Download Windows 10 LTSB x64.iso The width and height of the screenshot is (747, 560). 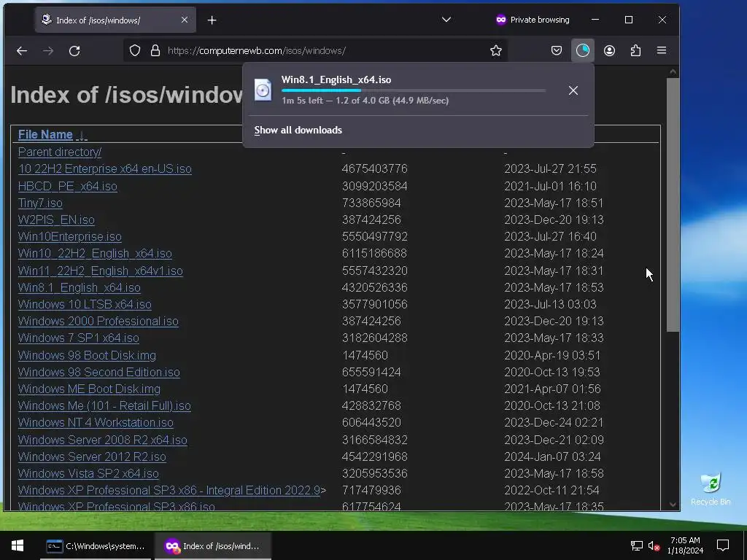[85, 304]
